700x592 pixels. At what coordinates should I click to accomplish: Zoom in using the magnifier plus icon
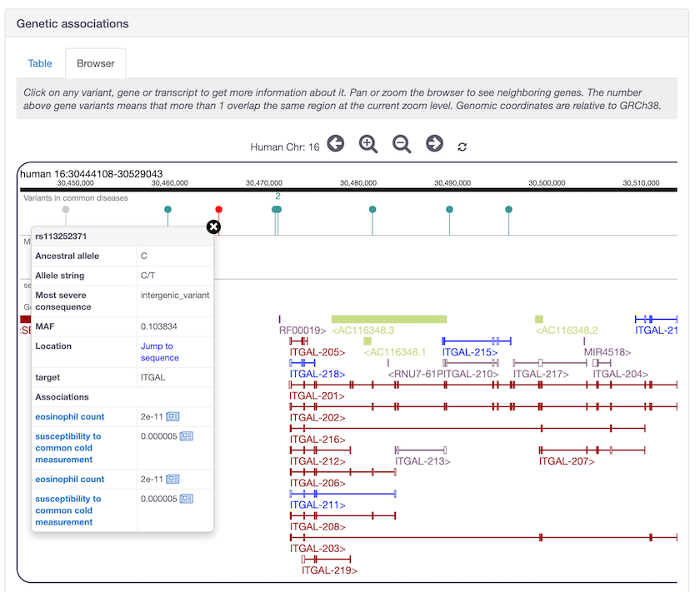[x=367, y=143]
